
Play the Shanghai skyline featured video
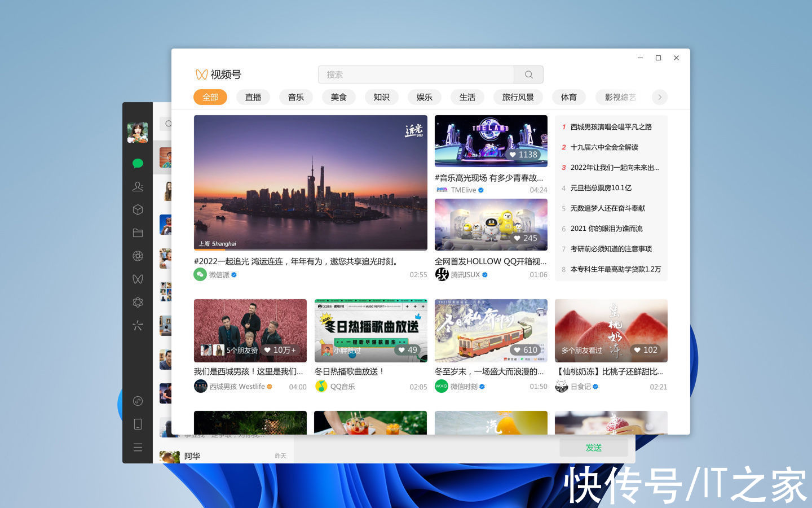pos(311,182)
